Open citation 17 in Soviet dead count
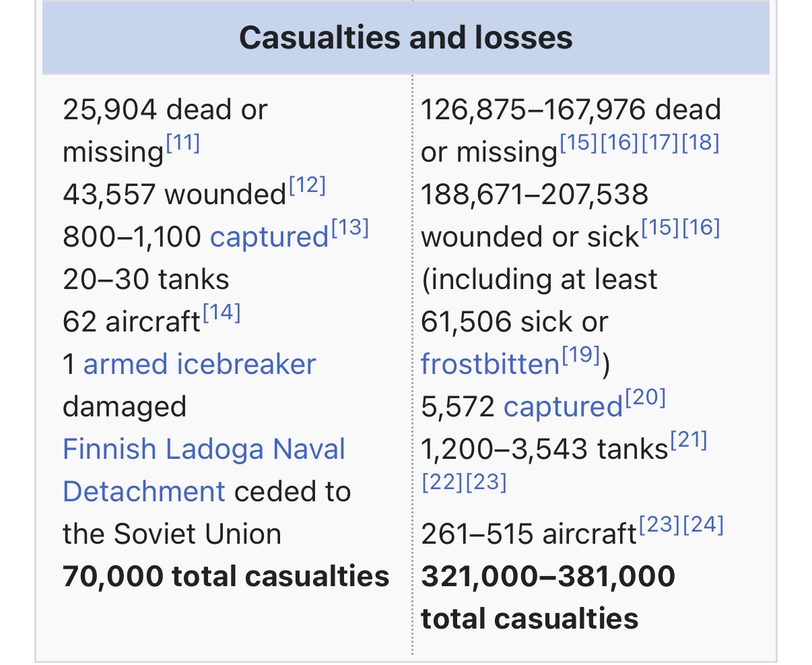Viewport: 812px width, 665px height. [x=660, y=143]
